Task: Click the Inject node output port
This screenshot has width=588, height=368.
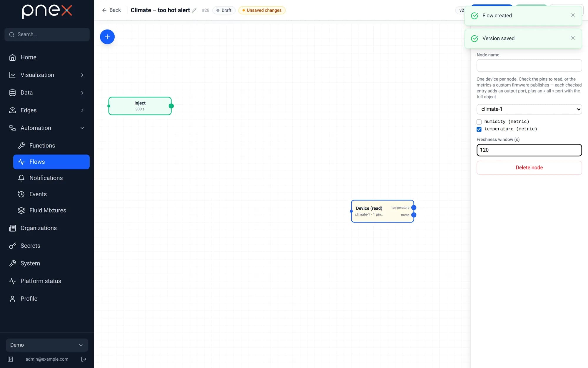Action: [x=171, y=106]
